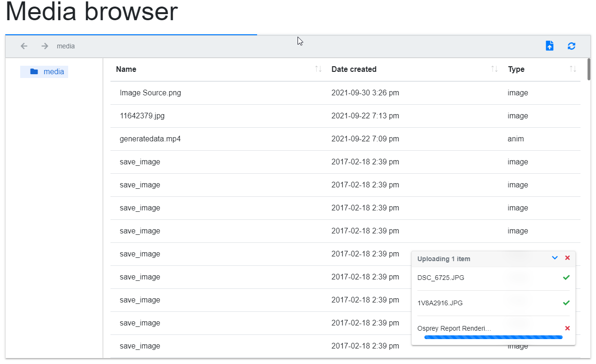Click the back navigation arrow
The height and width of the screenshot is (364, 596).
(24, 46)
